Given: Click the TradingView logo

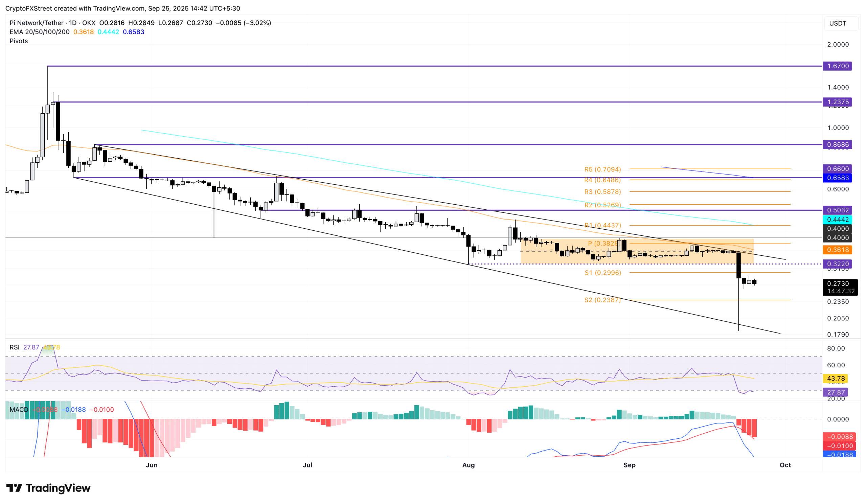Looking at the screenshot, I should coord(48,488).
